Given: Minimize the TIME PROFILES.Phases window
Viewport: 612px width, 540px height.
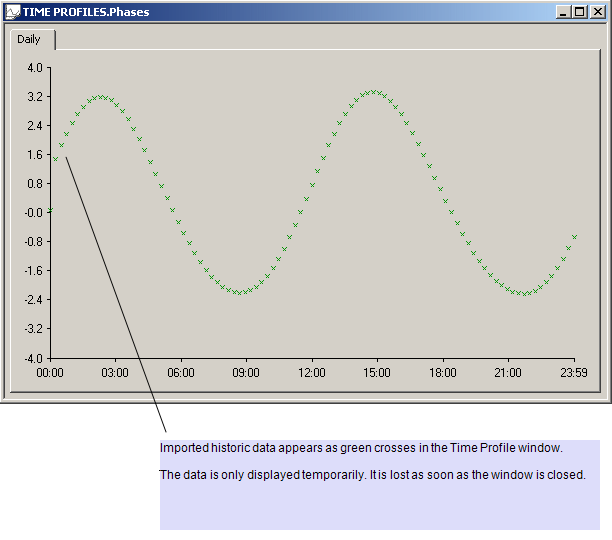Looking at the screenshot, I should [564, 12].
